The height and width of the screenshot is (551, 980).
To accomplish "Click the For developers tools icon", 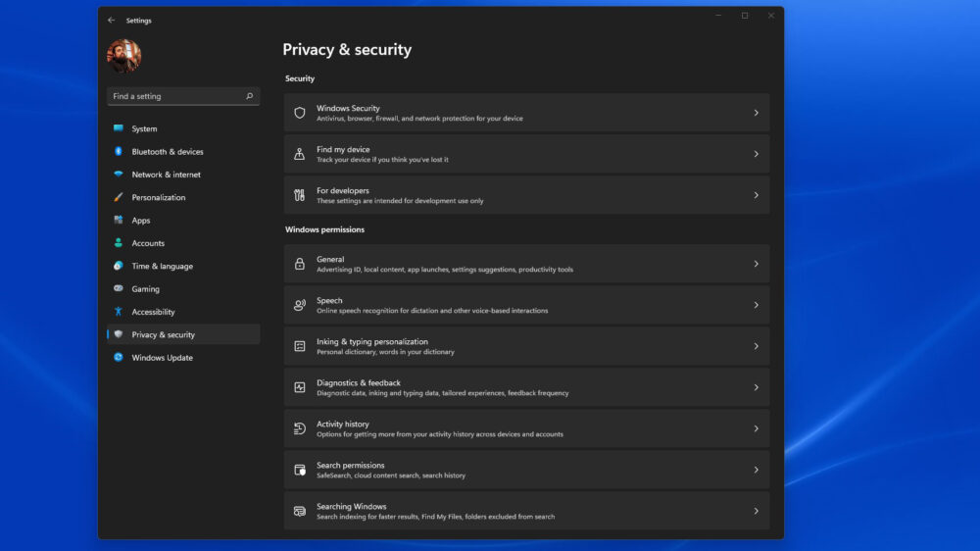I will 299,195.
